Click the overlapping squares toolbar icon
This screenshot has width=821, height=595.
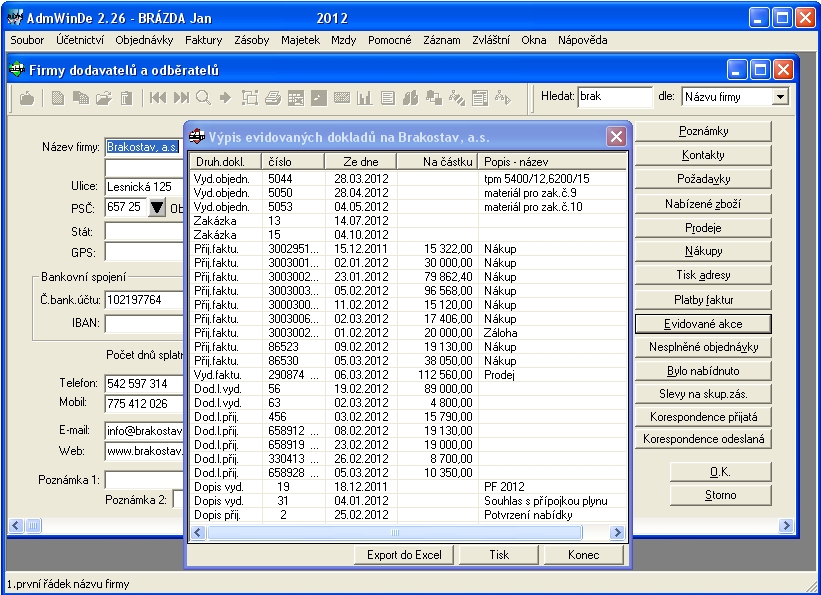[x=434, y=98]
